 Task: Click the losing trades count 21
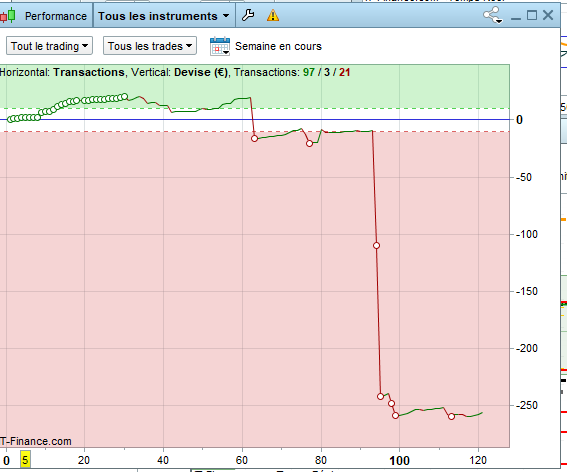(x=344, y=72)
